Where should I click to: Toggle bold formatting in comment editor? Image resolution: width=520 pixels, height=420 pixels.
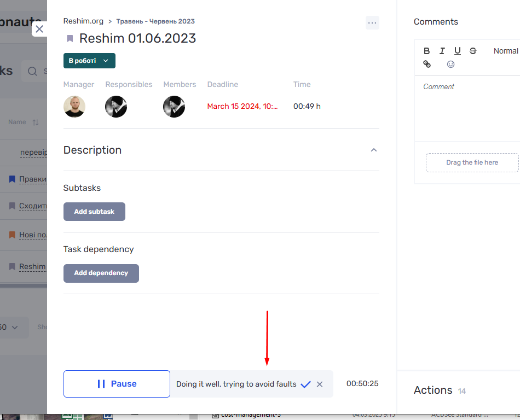coord(427,51)
